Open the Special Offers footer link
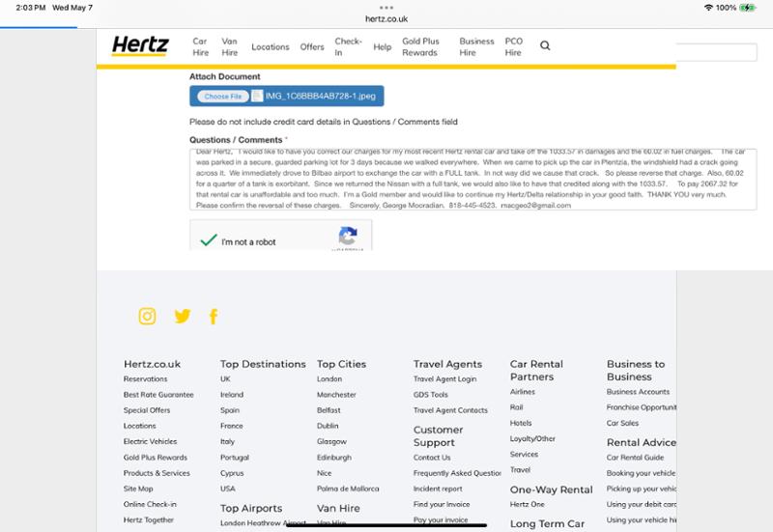The image size is (773, 532). pyautogui.click(x=147, y=410)
